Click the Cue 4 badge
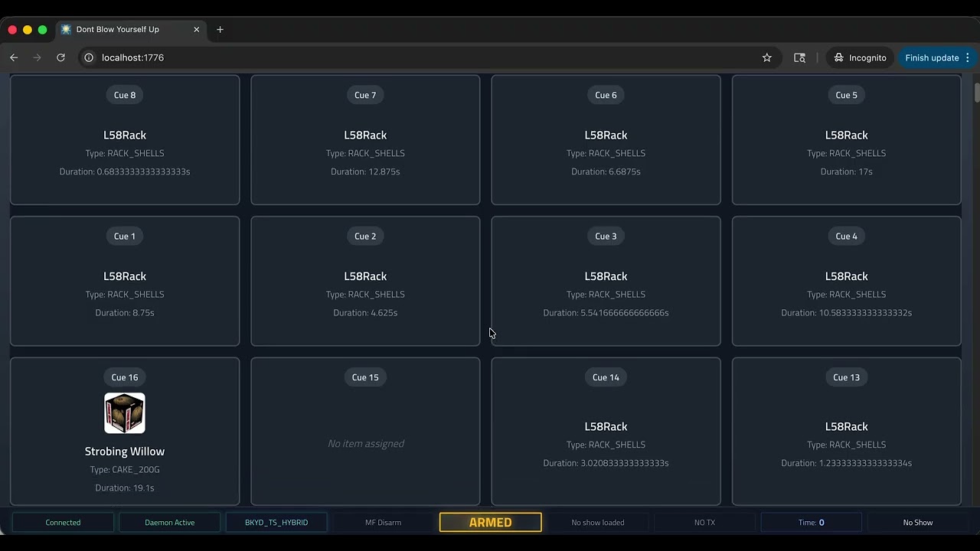Image resolution: width=980 pixels, height=551 pixels. pyautogui.click(x=846, y=236)
